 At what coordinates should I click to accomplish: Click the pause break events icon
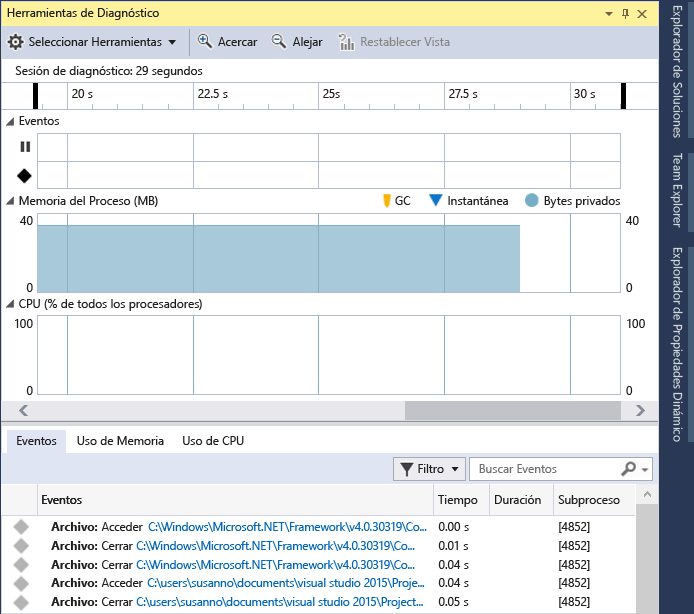point(25,147)
